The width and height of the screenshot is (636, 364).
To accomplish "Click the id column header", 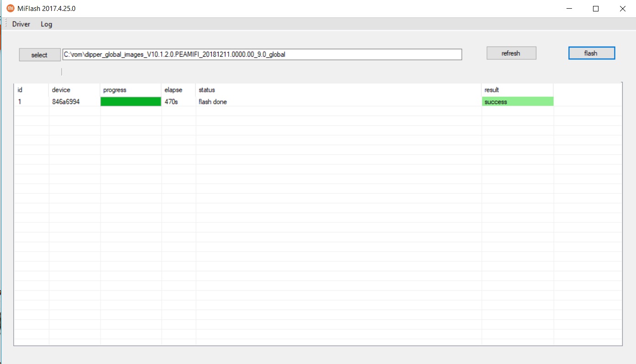I will (20, 90).
